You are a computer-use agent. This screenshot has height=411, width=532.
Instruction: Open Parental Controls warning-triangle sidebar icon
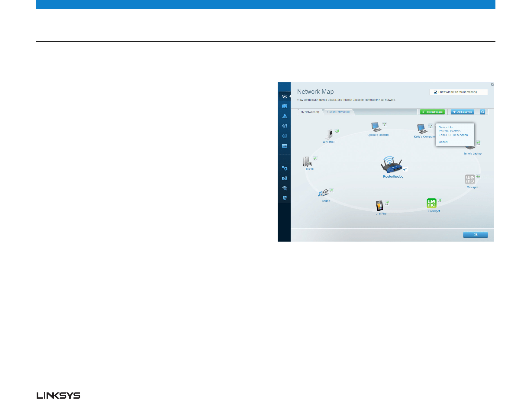click(284, 116)
